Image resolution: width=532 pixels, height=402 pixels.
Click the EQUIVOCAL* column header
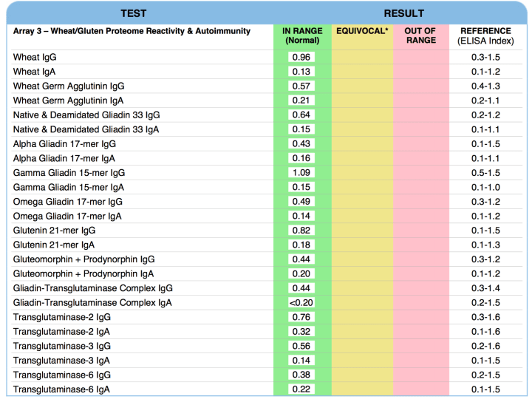(362, 31)
